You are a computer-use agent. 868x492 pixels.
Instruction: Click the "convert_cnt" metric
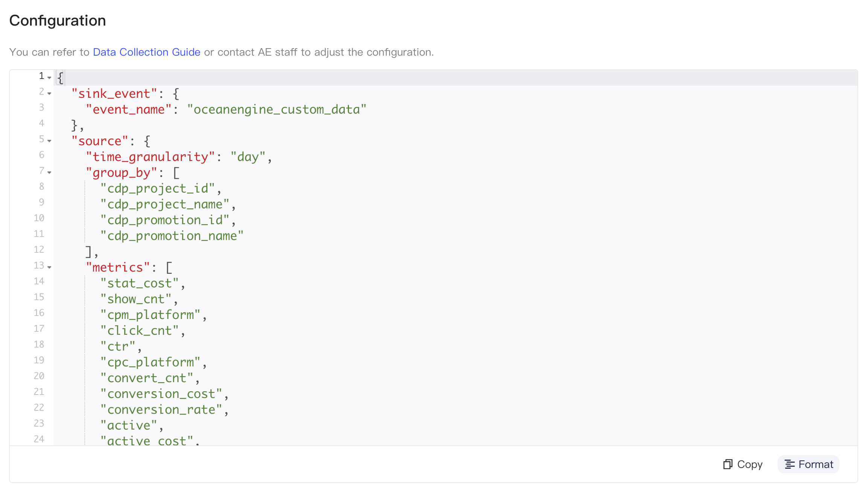(x=146, y=378)
